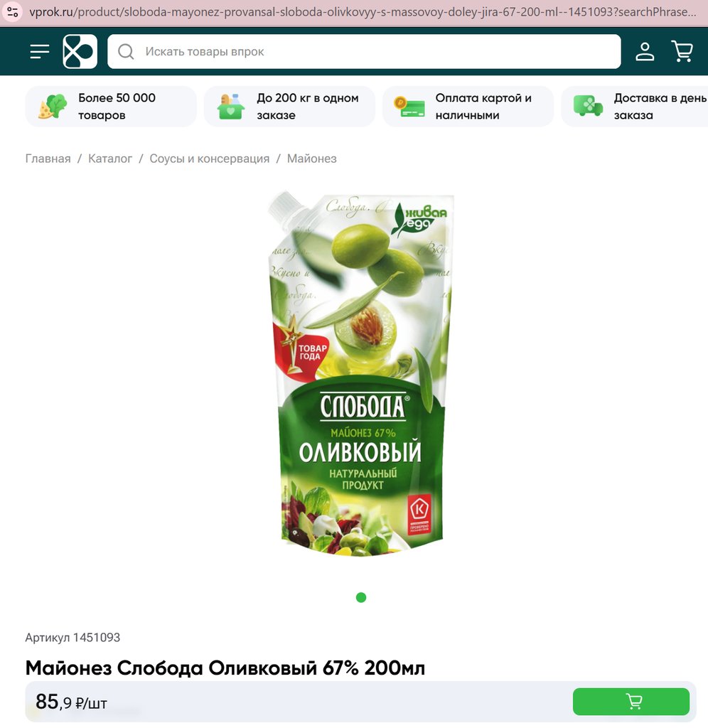Click the cheese and broccoli icon
Image resolution: width=708 pixels, height=728 pixels.
click(x=52, y=107)
